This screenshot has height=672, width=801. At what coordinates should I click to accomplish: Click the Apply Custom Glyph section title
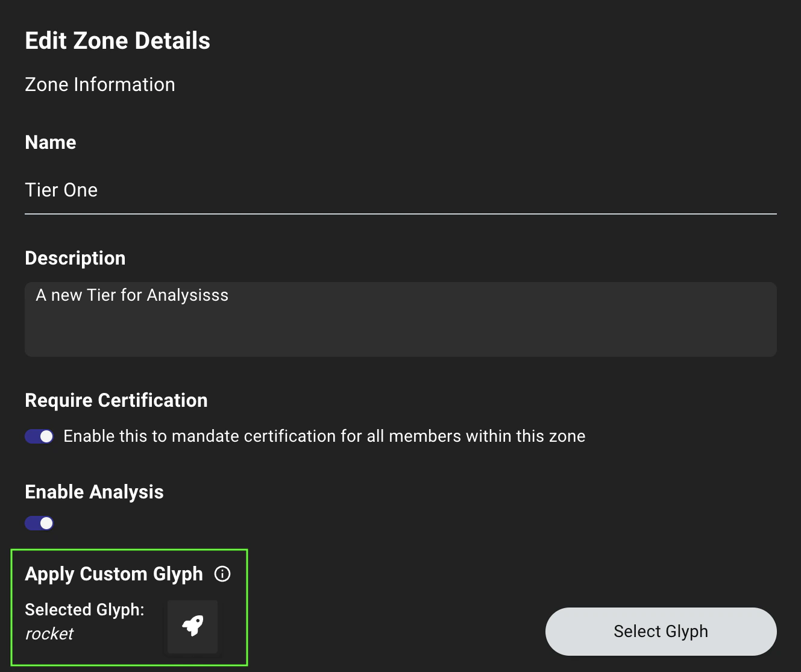pos(114,574)
